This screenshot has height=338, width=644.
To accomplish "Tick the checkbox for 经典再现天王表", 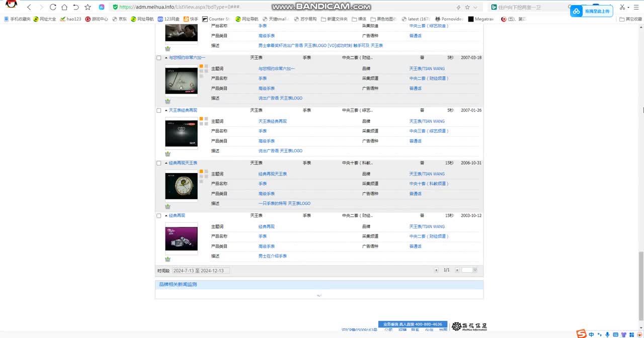I will coord(159,163).
